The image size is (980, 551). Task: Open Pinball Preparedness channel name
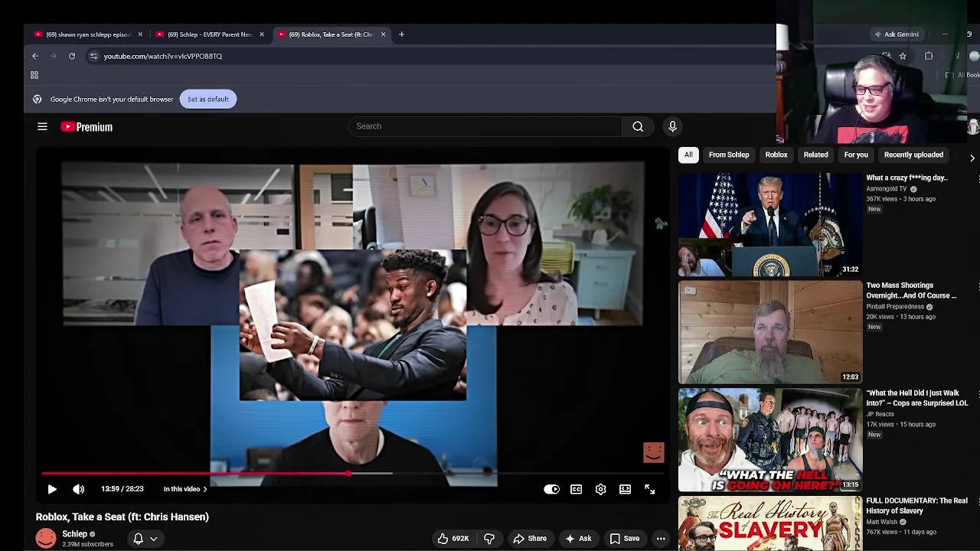point(894,307)
